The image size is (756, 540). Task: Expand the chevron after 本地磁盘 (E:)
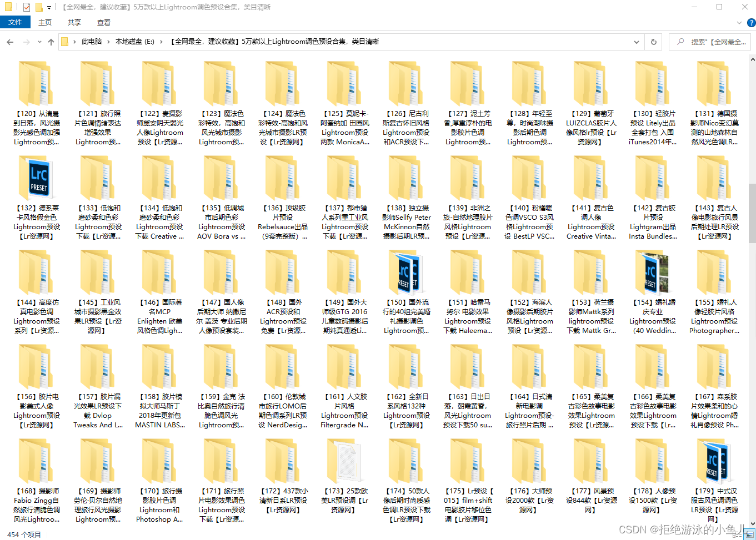pos(161,42)
